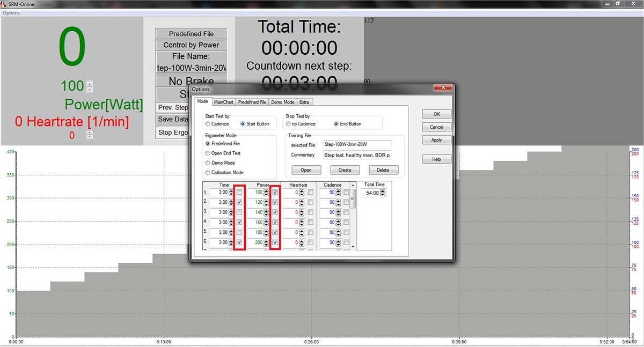Click into the Commentary text field
The width and height of the screenshot is (644, 347).
[357, 155]
